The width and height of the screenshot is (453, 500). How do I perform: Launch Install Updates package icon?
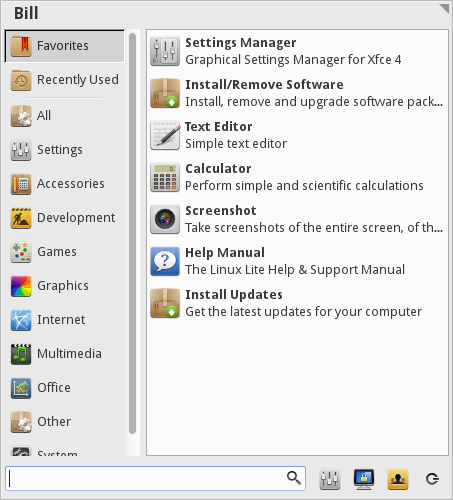pos(165,303)
